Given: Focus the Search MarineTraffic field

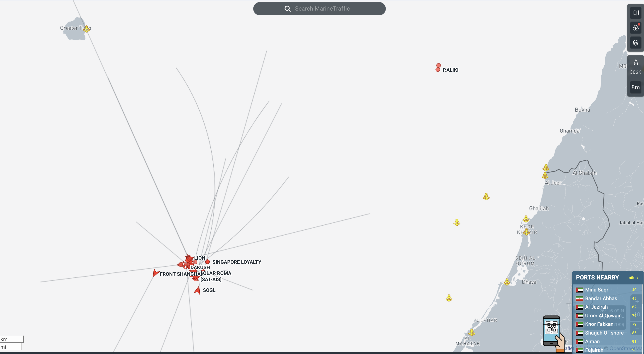Looking at the screenshot, I should [x=319, y=9].
